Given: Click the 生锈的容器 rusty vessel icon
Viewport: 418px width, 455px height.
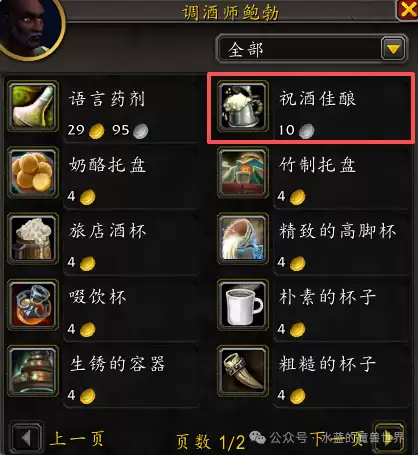Looking at the screenshot, I should pos(33,371).
